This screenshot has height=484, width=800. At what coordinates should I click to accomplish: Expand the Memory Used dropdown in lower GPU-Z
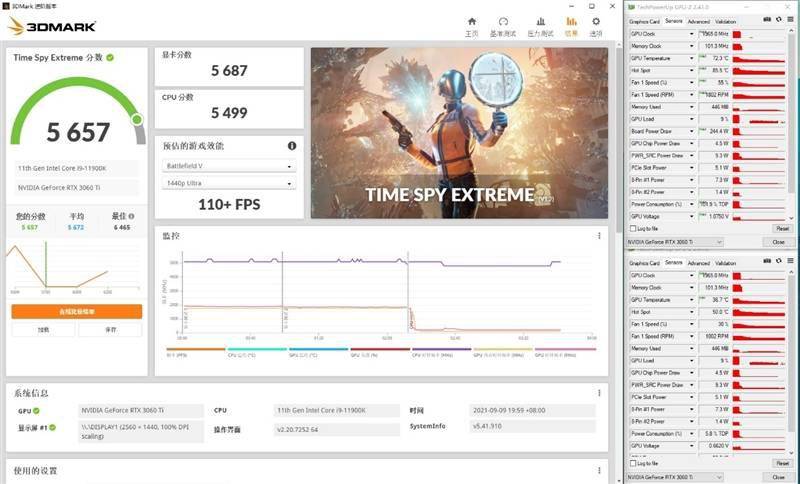pos(691,348)
